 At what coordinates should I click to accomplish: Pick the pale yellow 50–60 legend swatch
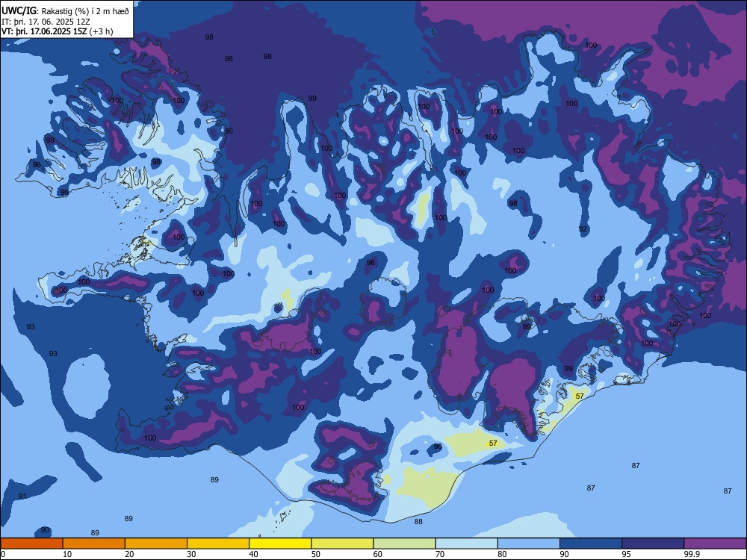pyautogui.click(x=343, y=544)
